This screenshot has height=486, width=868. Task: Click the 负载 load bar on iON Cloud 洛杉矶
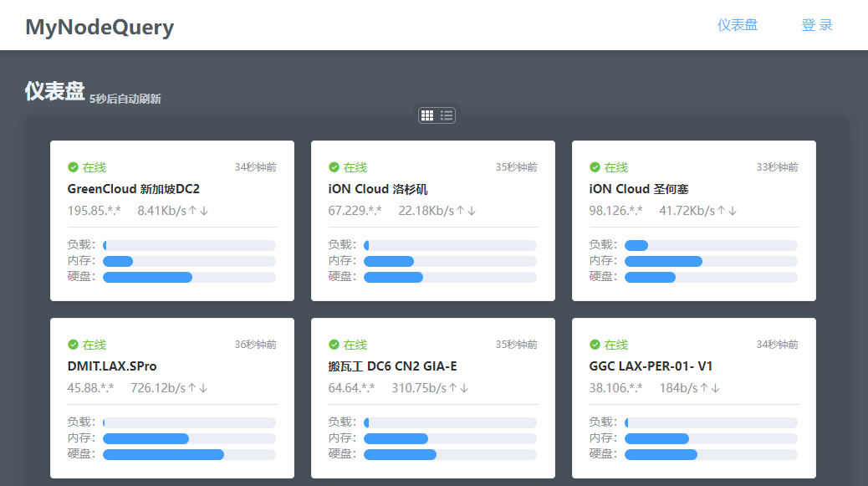[x=450, y=245]
